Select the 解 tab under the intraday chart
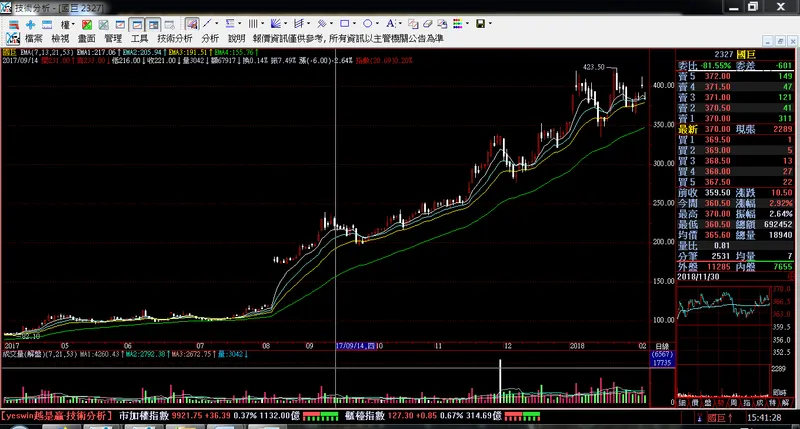The image size is (800, 429). (x=786, y=402)
